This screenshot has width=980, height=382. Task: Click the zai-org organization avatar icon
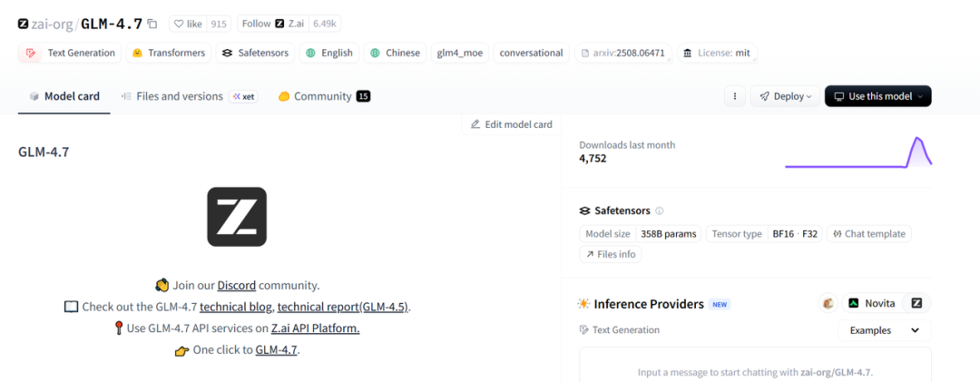click(x=24, y=24)
